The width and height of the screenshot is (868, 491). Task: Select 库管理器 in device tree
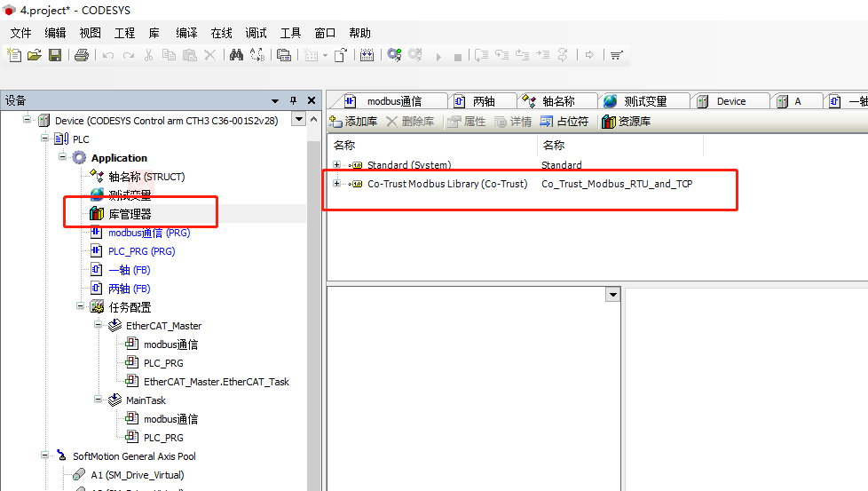pyautogui.click(x=130, y=214)
